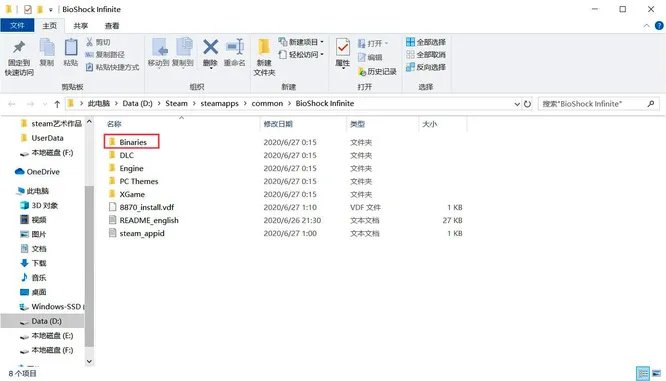The height and width of the screenshot is (381, 666).
Task: Select the 8870_install.vdf file
Action: [147, 207]
